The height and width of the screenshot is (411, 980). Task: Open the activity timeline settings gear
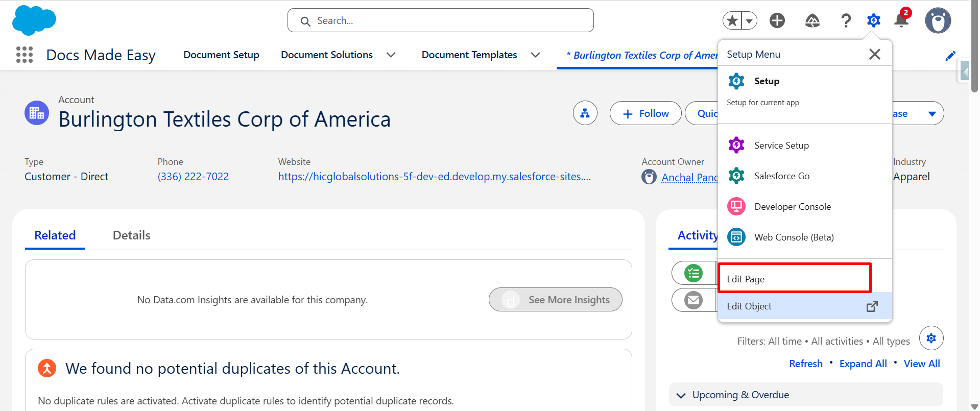pos(931,338)
